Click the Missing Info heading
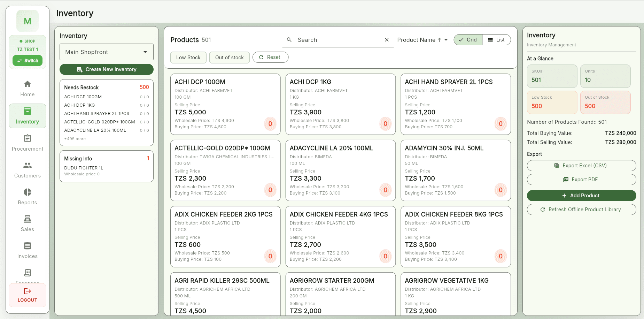Viewport: 644px width, 319px height. [x=78, y=159]
